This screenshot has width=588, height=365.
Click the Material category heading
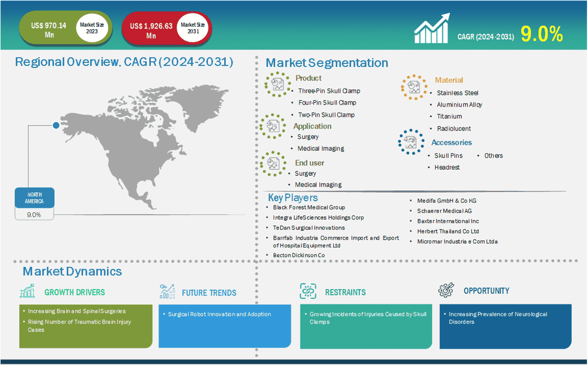(449, 80)
